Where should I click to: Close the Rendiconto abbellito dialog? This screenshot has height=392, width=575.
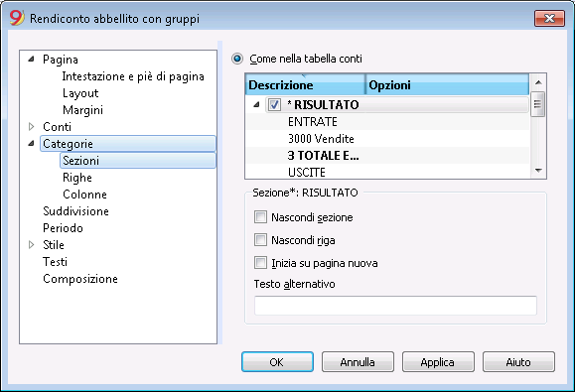tap(549, 18)
